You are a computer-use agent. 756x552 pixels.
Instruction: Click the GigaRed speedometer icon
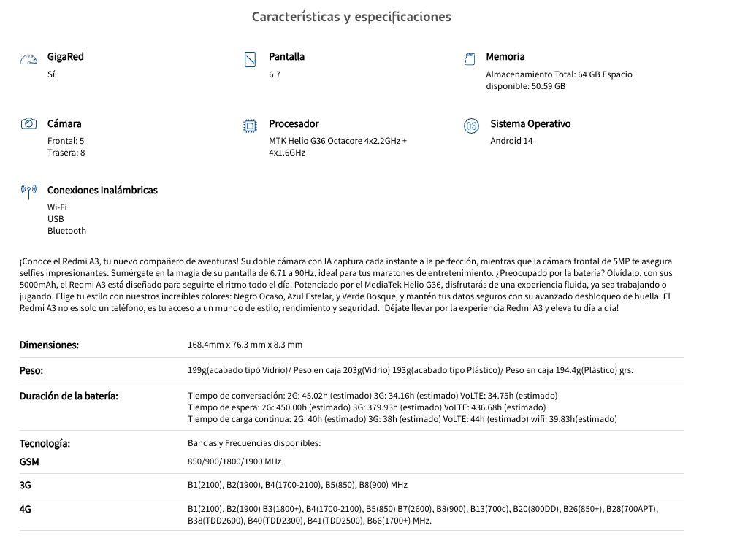[28, 60]
